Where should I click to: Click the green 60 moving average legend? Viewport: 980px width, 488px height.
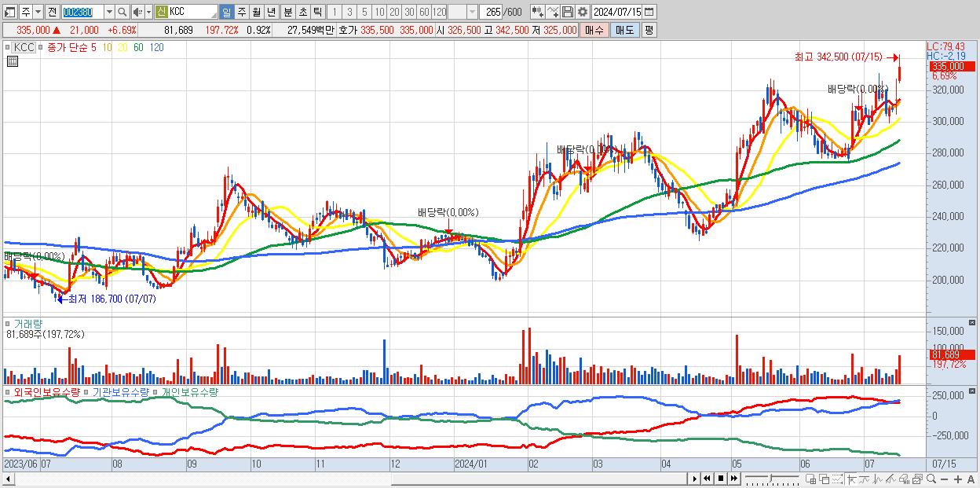[x=138, y=47]
